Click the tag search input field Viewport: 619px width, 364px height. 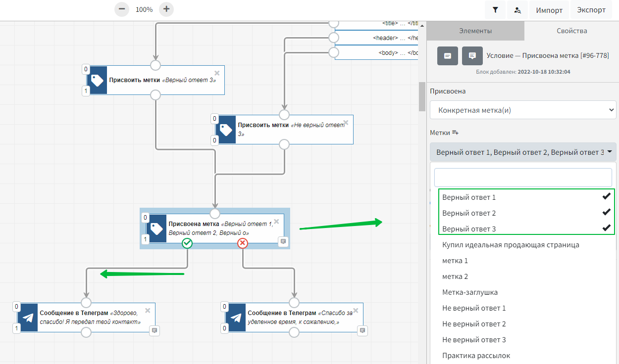pos(523,178)
